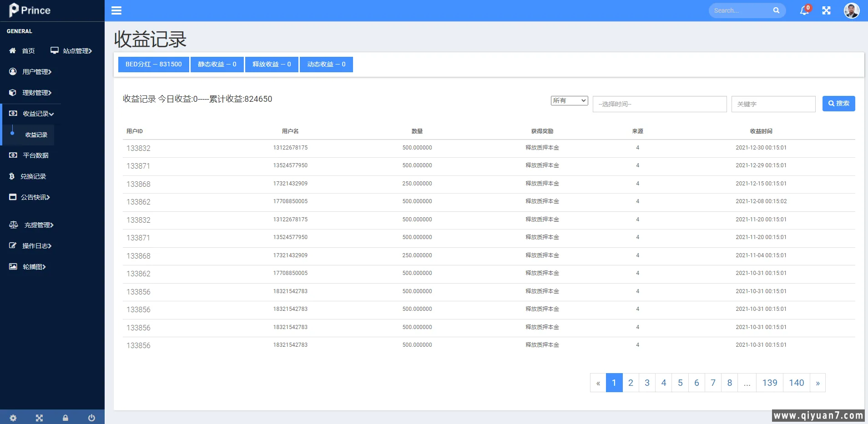
Task: Expand the 用户管理 sidebar menu
Action: (x=36, y=72)
